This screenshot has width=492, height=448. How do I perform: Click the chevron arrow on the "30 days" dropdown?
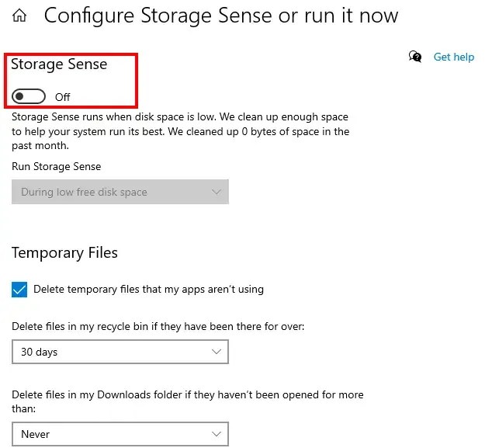[x=216, y=352]
